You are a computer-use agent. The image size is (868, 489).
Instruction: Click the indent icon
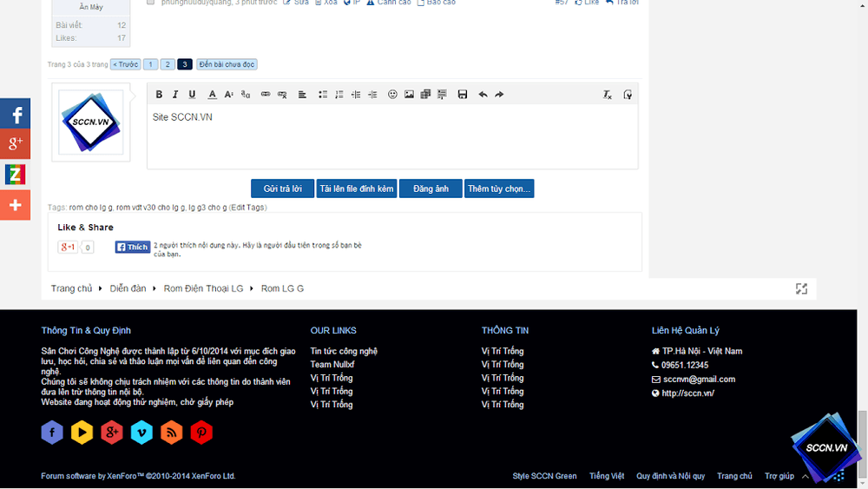pos(372,95)
